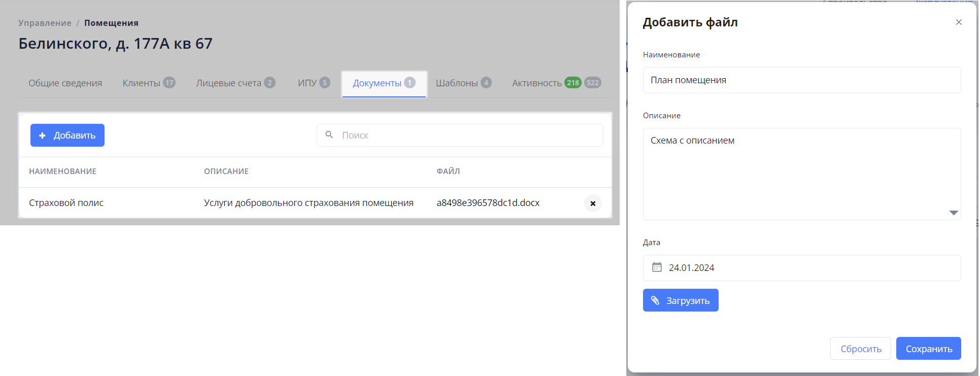This screenshot has width=980, height=376.
Task: Select the Документы tab
Action: click(x=384, y=83)
